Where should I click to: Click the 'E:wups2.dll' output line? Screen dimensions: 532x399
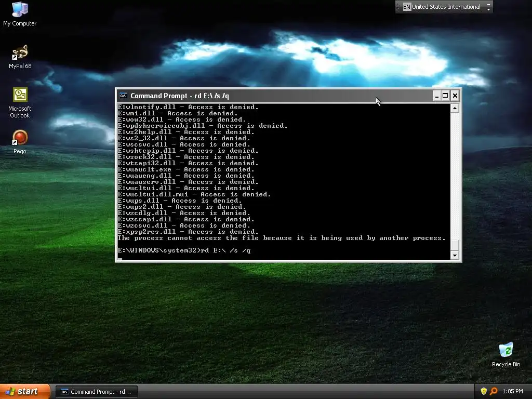pos(182,207)
